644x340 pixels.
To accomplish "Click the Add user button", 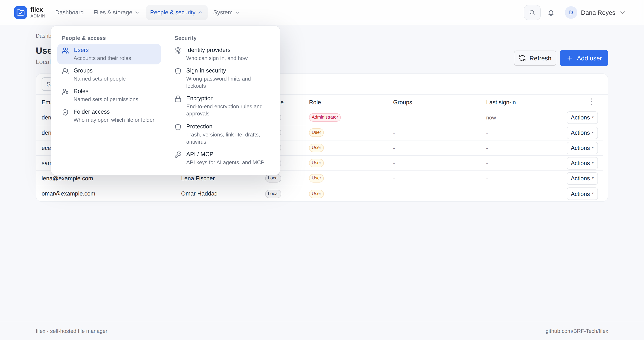I will [584, 58].
